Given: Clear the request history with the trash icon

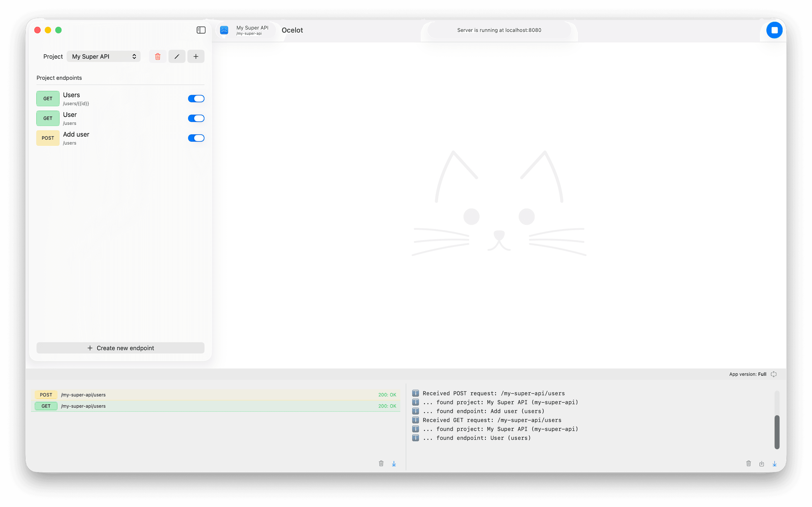Looking at the screenshot, I should click(381, 463).
